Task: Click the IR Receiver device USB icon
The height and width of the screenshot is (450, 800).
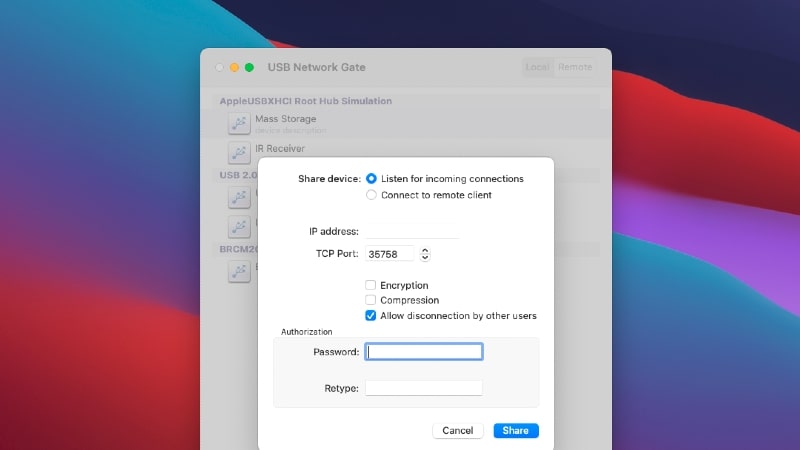Action: [239, 153]
